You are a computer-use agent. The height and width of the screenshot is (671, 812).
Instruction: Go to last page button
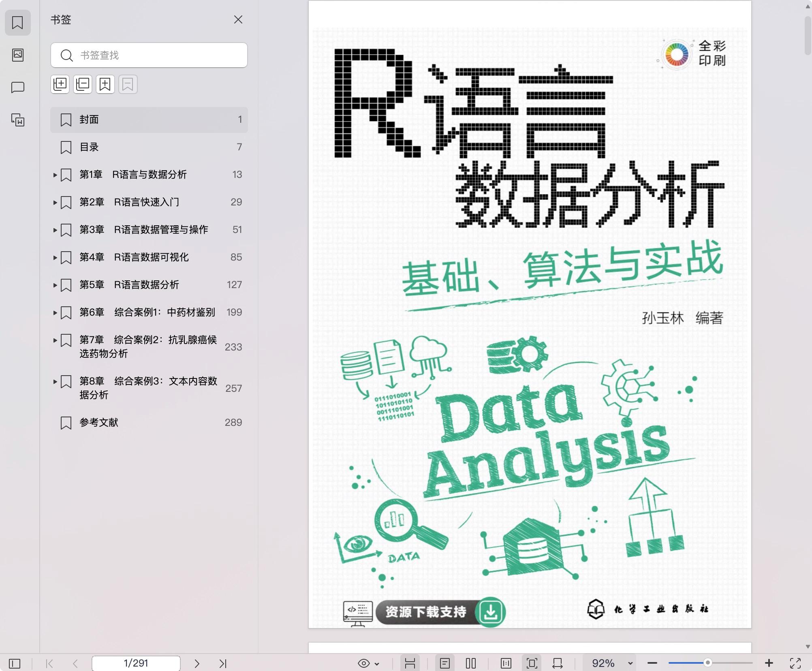point(223,663)
